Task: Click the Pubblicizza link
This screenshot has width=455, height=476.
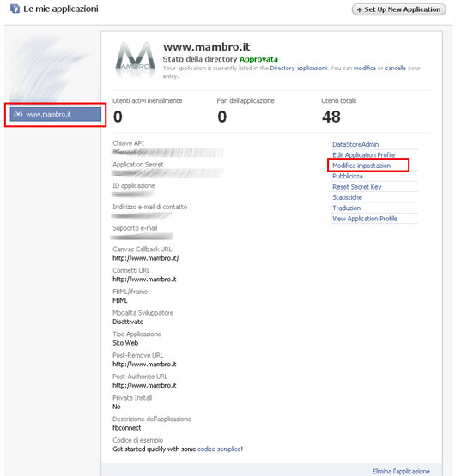Action: [348, 176]
